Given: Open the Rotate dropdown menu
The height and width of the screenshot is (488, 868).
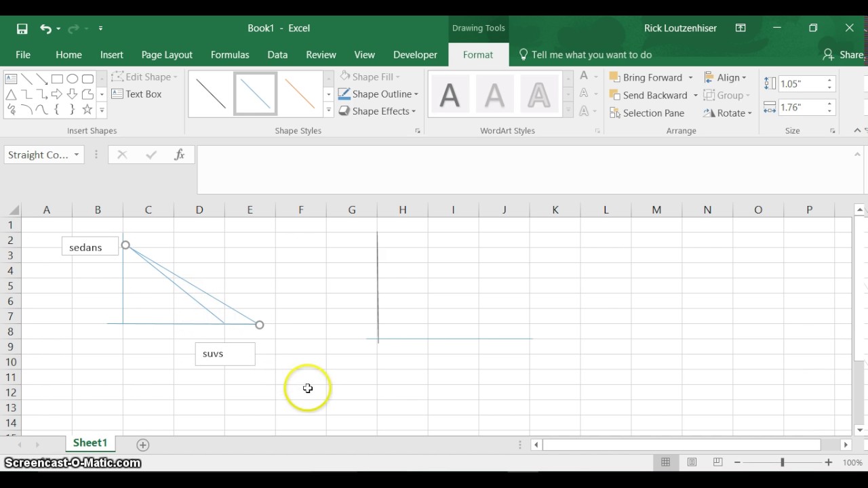Looking at the screenshot, I should [x=728, y=113].
